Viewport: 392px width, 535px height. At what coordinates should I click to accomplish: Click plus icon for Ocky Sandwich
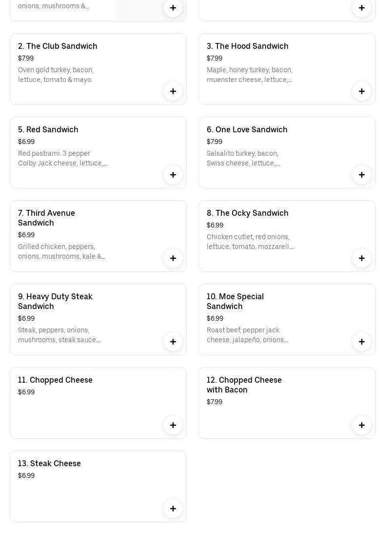pyautogui.click(x=362, y=258)
